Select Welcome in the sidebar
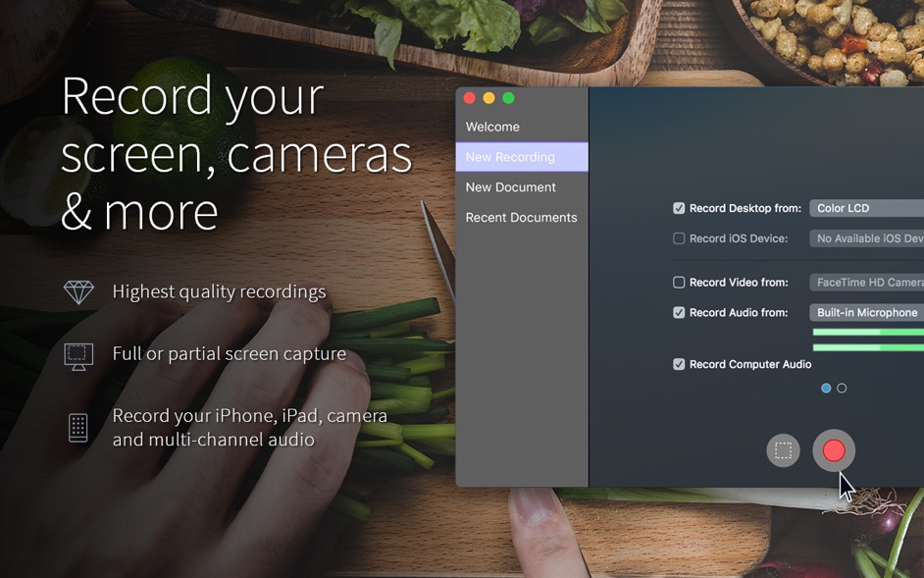The height and width of the screenshot is (578, 924). coord(492,127)
